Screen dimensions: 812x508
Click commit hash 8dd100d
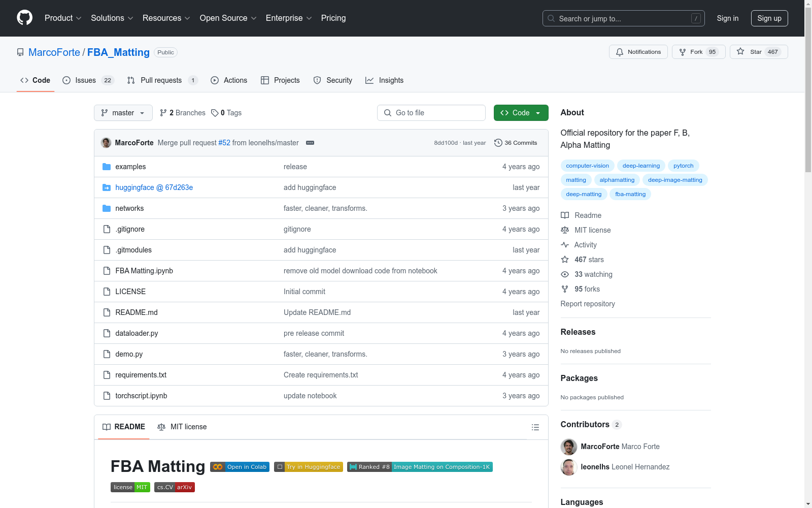coord(446,143)
